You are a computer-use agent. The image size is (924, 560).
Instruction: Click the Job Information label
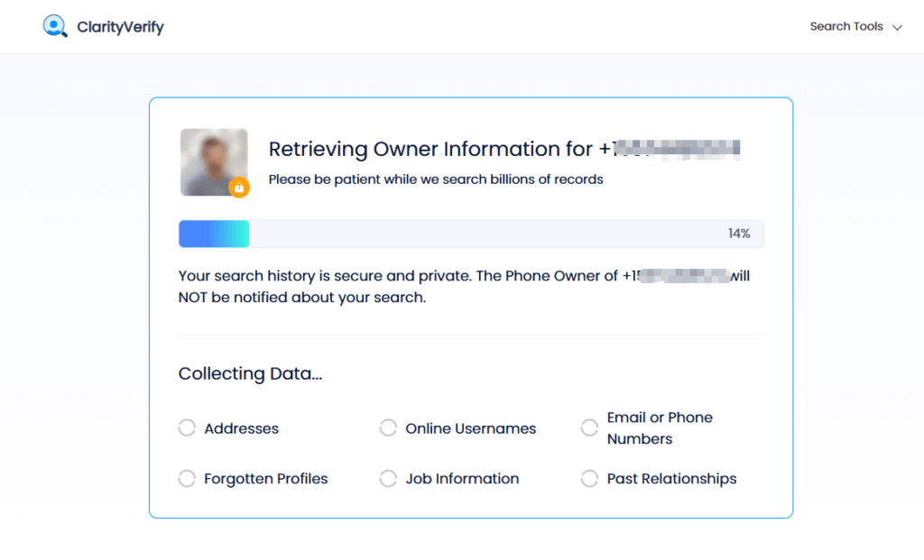(x=462, y=479)
